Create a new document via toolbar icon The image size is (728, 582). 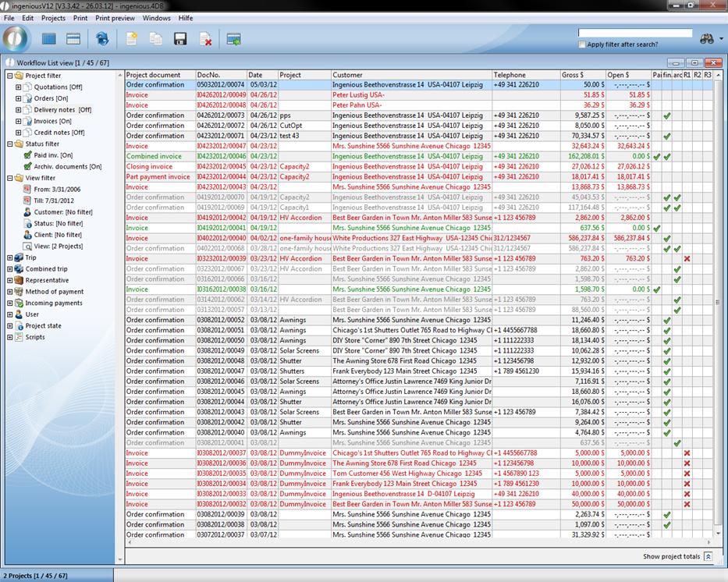click(x=132, y=39)
